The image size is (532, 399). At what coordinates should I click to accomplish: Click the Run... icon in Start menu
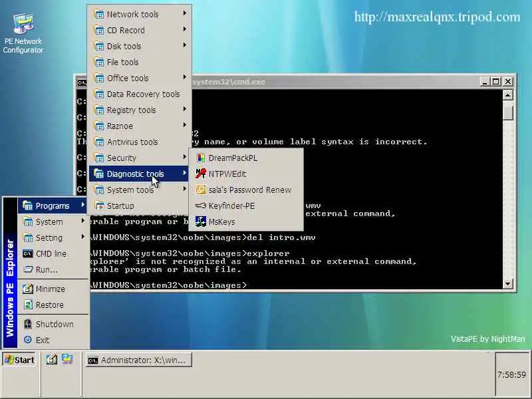(27, 269)
